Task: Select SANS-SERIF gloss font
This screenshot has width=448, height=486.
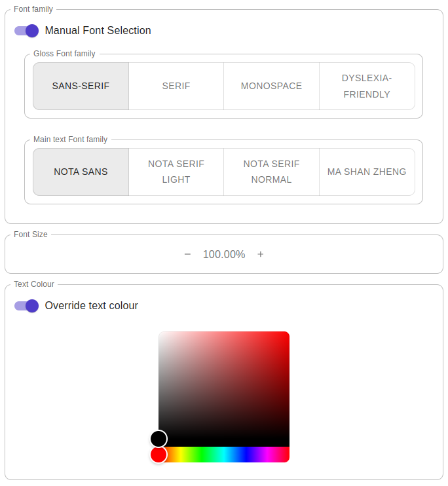Action: (81, 86)
